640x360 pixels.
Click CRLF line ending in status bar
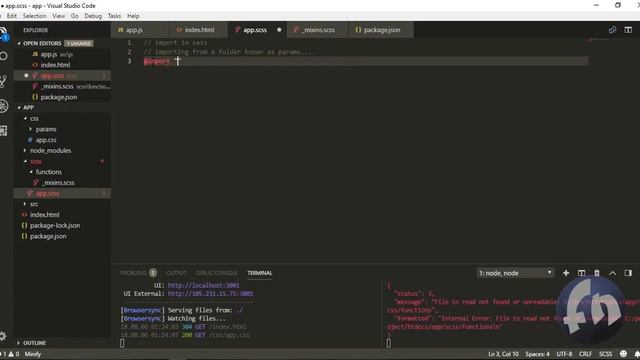pos(585,354)
